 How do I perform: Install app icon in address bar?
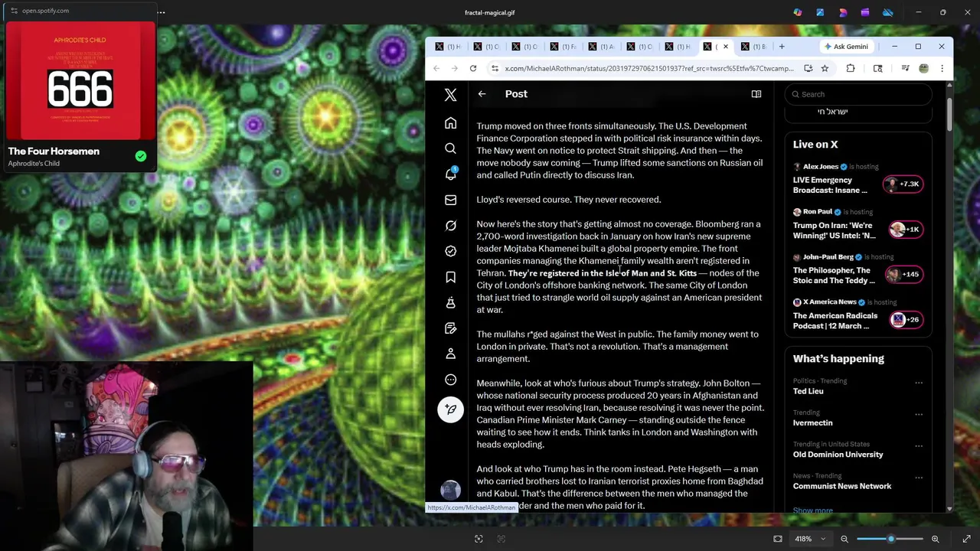[x=808, y=68]
